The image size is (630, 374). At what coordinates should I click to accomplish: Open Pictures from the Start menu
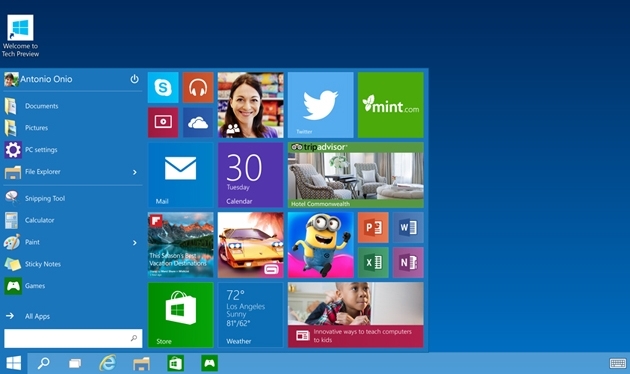[72, 128]
